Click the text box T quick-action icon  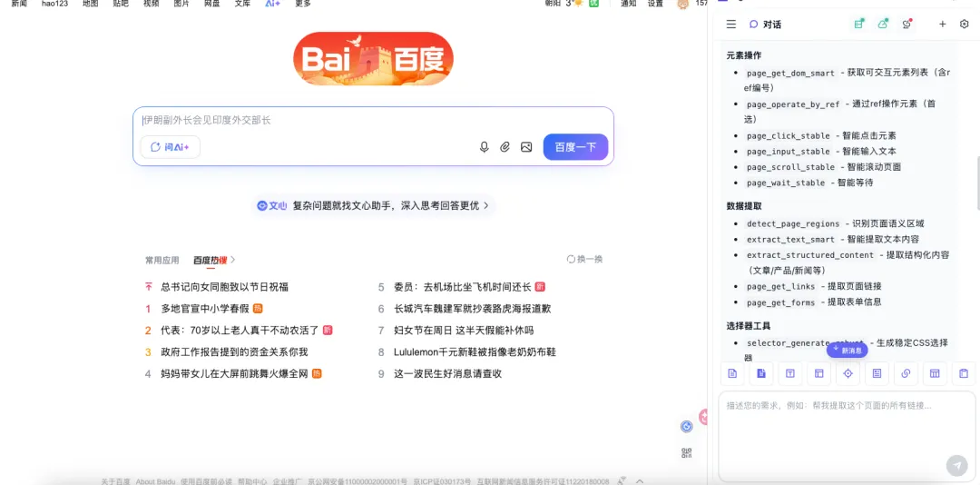(x=790, y=373)
